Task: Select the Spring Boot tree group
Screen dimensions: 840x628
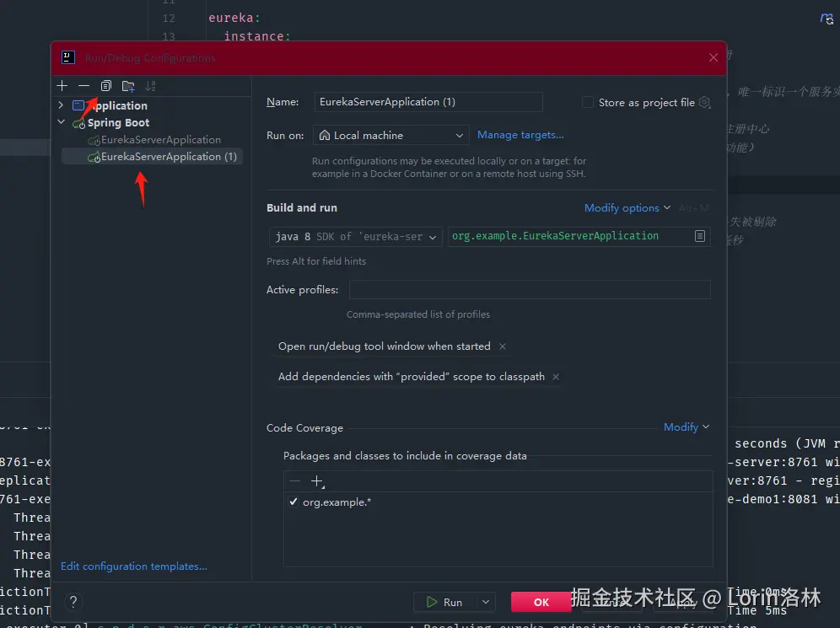Action: pyautogui.click(x=118, y=122)
